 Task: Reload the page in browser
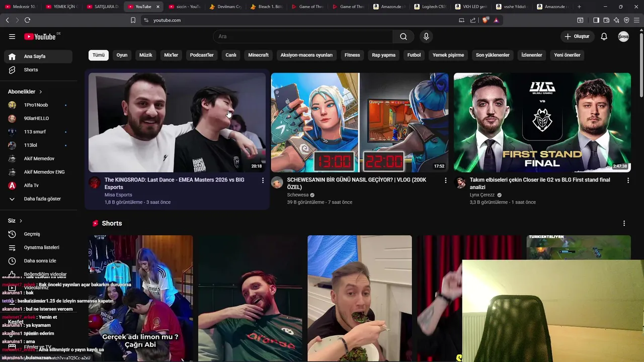[x=27, y=20]
